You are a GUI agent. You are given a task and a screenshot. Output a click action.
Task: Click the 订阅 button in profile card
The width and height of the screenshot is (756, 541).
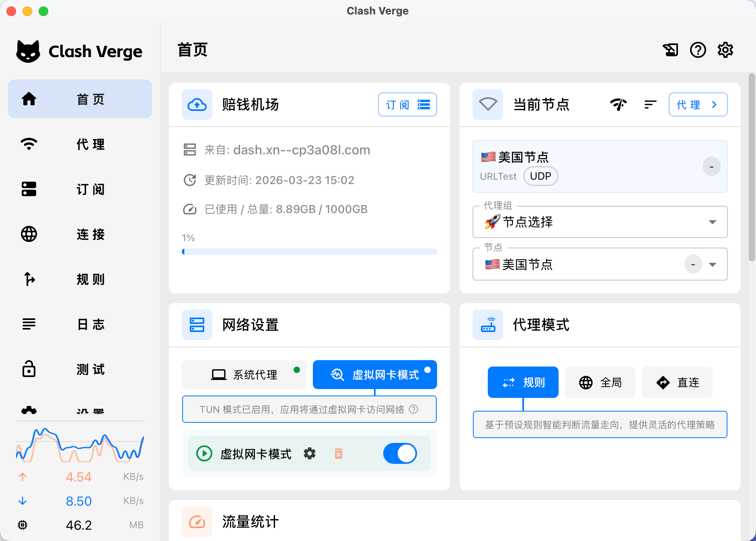pos(407,105)
